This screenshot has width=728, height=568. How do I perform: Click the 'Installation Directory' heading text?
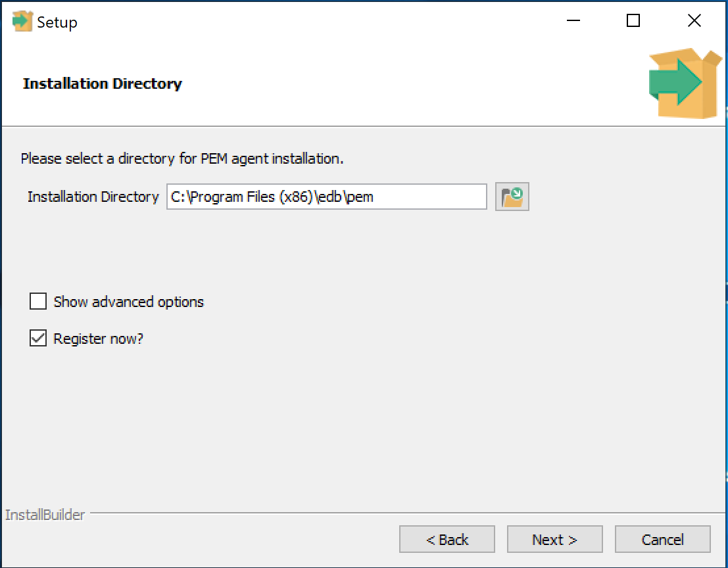pyautogui.click(x=103, y=83)
